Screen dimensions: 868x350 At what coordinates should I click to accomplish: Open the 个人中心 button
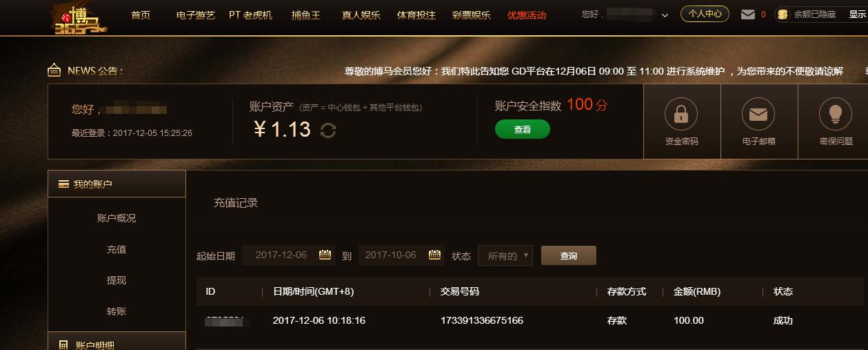click(x=705, y=14)
